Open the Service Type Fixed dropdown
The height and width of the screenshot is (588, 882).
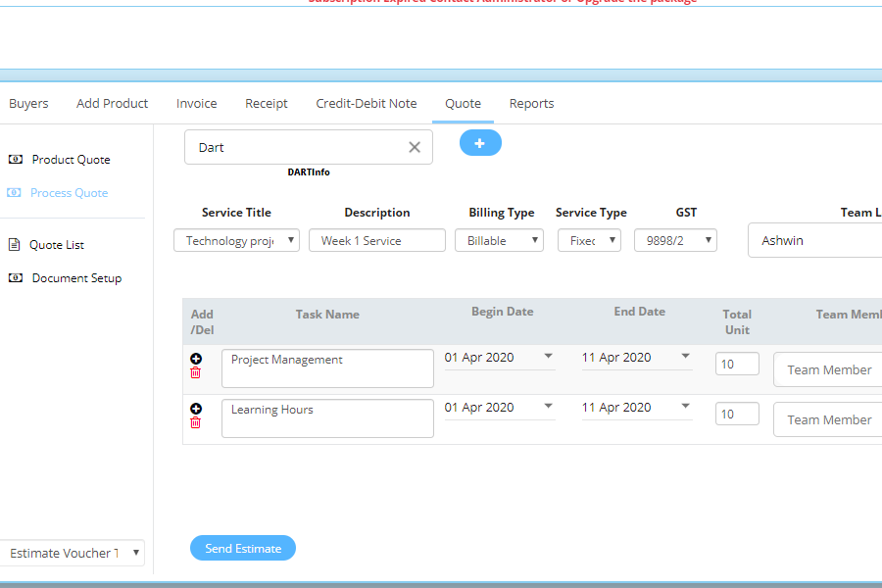tap(590, 240)
